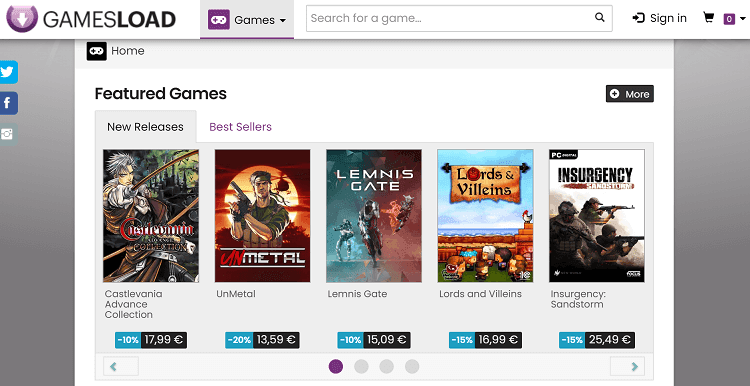Click the 25,49 € price tag
Image resolution: width=750 pixels, height=386 pixels.
pyautogui.click(x=609, y=340)
